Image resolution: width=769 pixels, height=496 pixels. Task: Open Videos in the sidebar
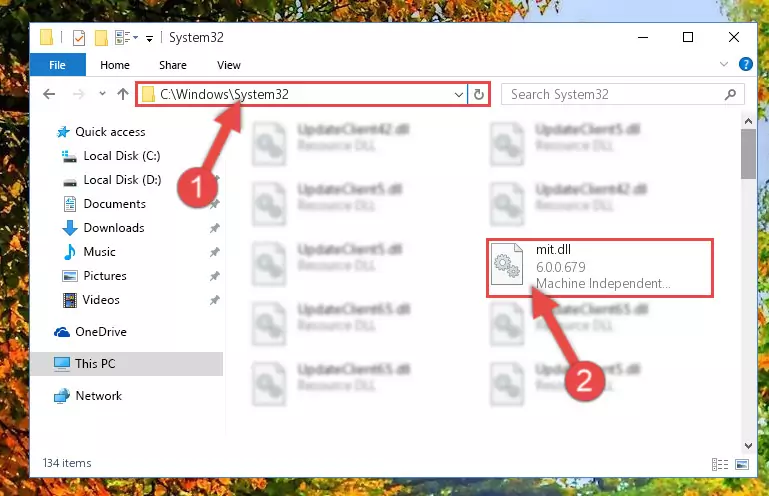[x=101, y=300]
